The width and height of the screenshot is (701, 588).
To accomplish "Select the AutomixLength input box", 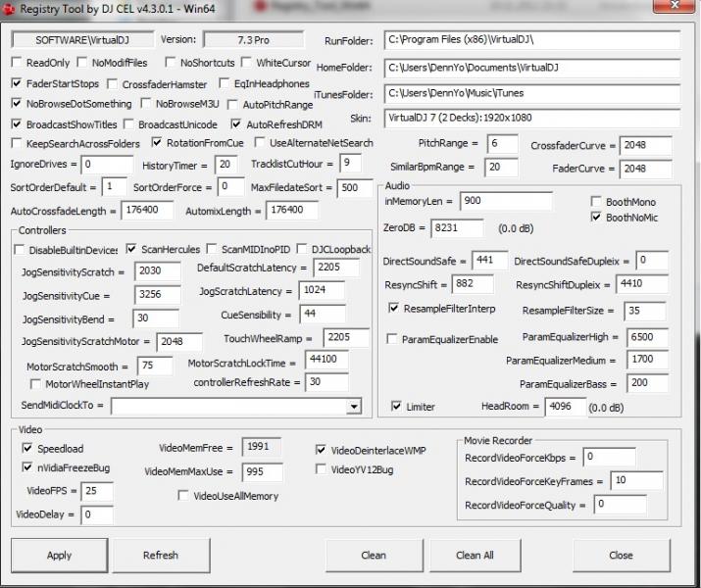I will 292,210.
